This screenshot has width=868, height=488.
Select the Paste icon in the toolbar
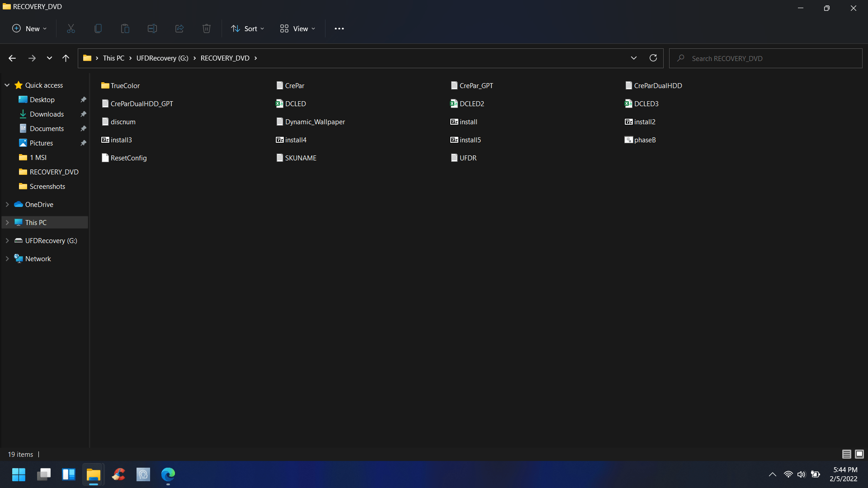[x=125, y=28]
